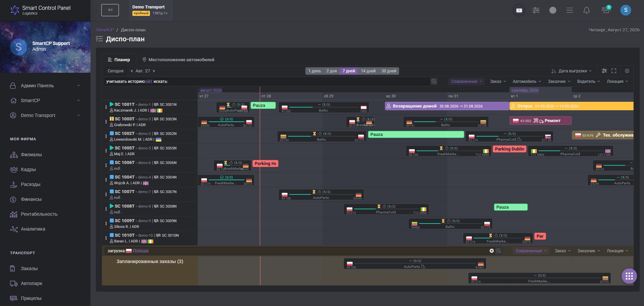Screen dimensions: 644x306
Task: Collapse sidebar with the back arrow button
Action: [110, 10]
